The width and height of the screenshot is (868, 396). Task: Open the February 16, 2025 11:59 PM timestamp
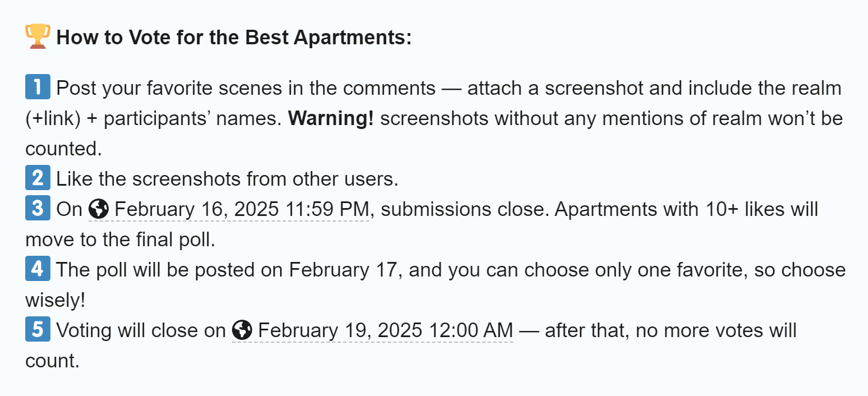point(229,210)
